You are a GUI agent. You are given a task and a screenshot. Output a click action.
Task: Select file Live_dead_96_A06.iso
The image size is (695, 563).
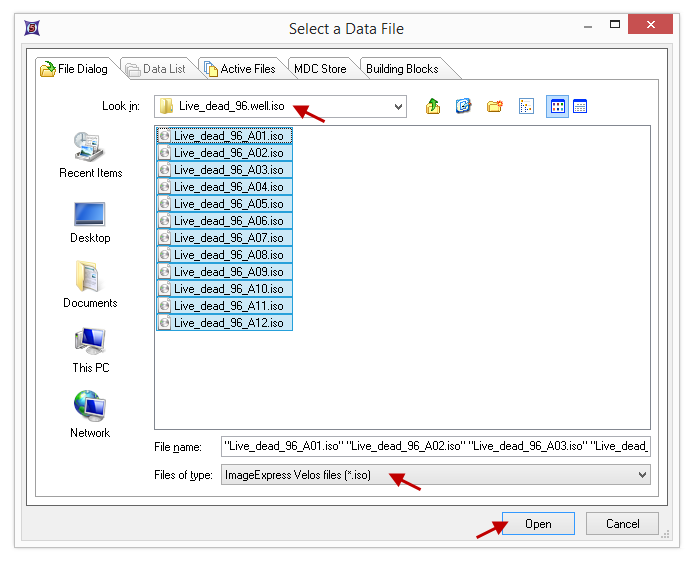point(228,221)
